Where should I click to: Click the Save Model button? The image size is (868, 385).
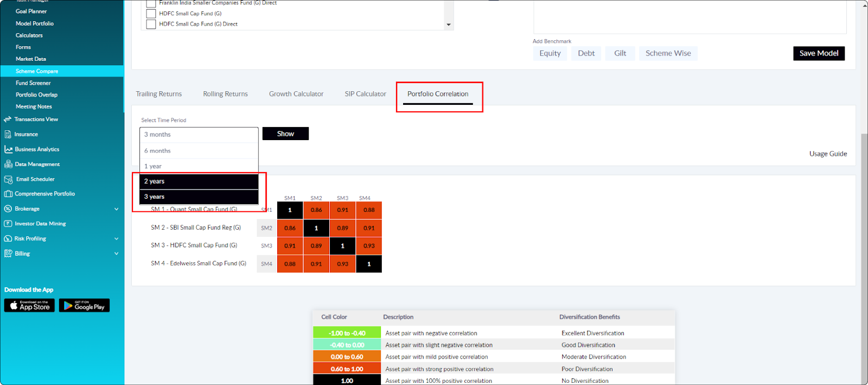pyautogui.click(x=819, y=53)
